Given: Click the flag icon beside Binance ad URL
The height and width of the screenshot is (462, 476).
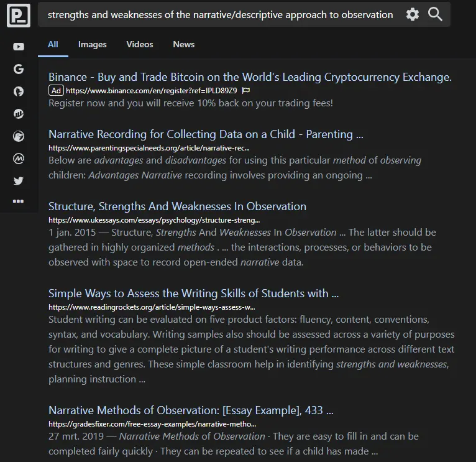Looking at the screenshot, I should click(246, 91).
